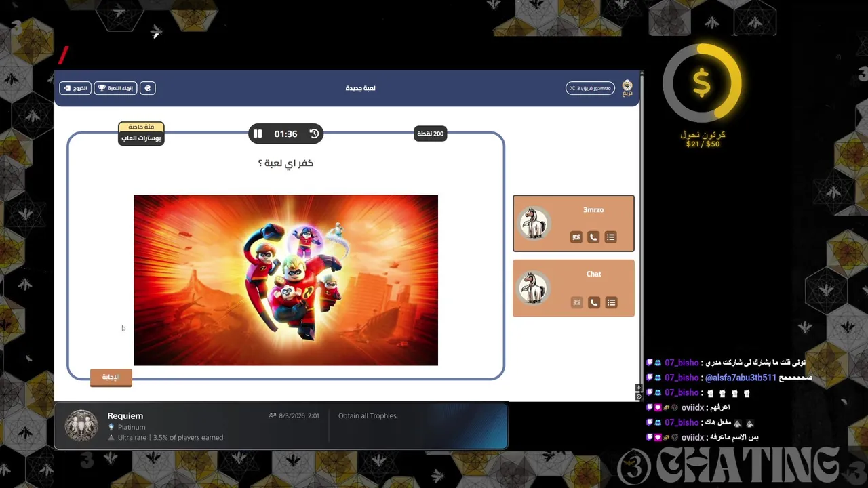The height and width of the screenshot is (488, 868).
Task: Click the $21 / $50 goal amount
Action: click(703, 144)
